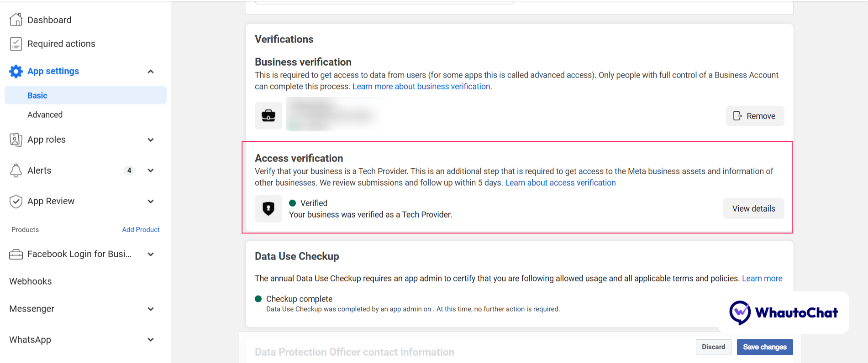
Task: Select the App roles icon
Action: pyautogui.click(x=16, y=140)
